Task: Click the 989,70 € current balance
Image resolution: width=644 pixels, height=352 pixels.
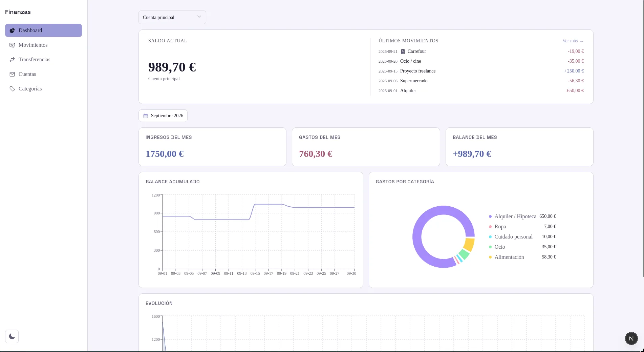Action: 172,67
